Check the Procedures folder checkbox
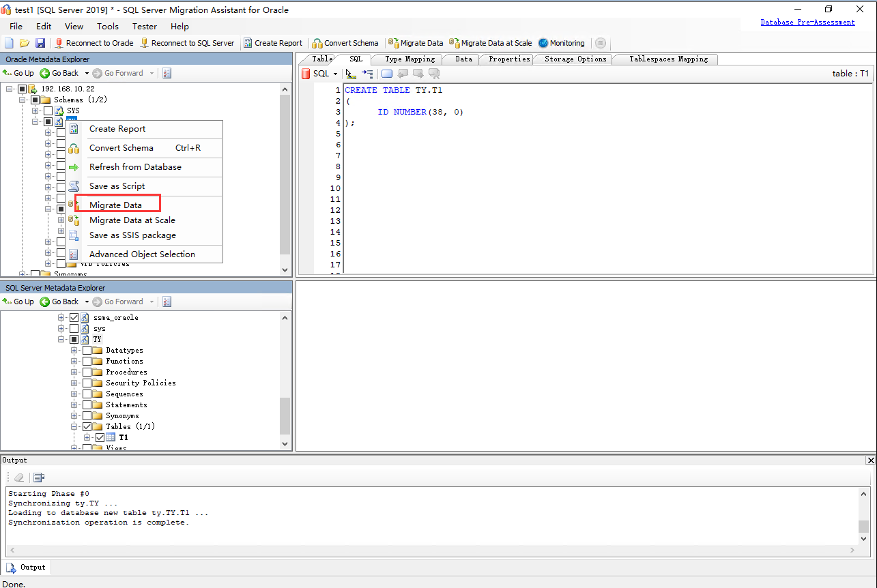 [x=87, y=372]
